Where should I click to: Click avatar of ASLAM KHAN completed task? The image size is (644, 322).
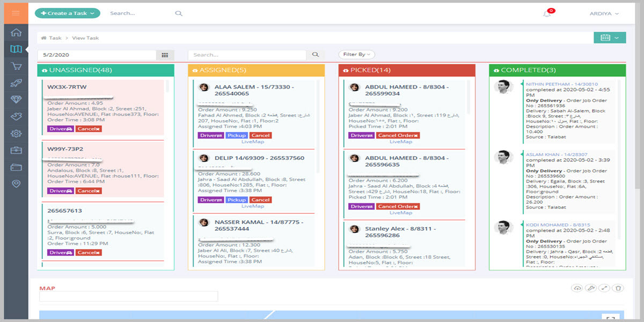point(503,157)
